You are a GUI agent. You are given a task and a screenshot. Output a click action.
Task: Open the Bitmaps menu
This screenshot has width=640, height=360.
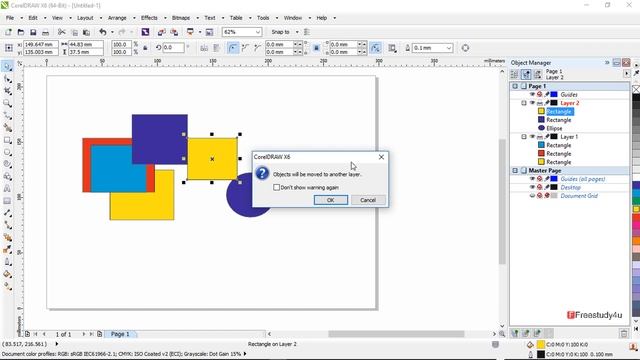(x=181, y=18)
